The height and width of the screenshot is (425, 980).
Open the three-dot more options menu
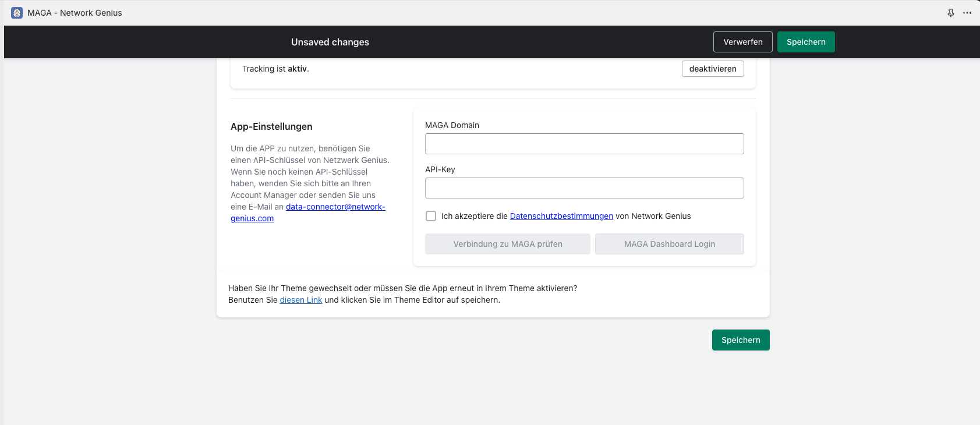[x=967, y=13]
